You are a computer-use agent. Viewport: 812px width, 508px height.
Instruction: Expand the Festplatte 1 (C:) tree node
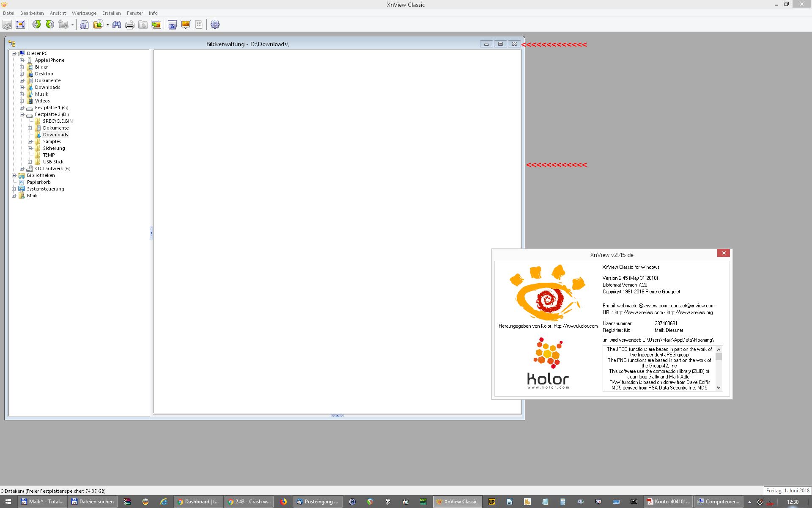[22, 108]
